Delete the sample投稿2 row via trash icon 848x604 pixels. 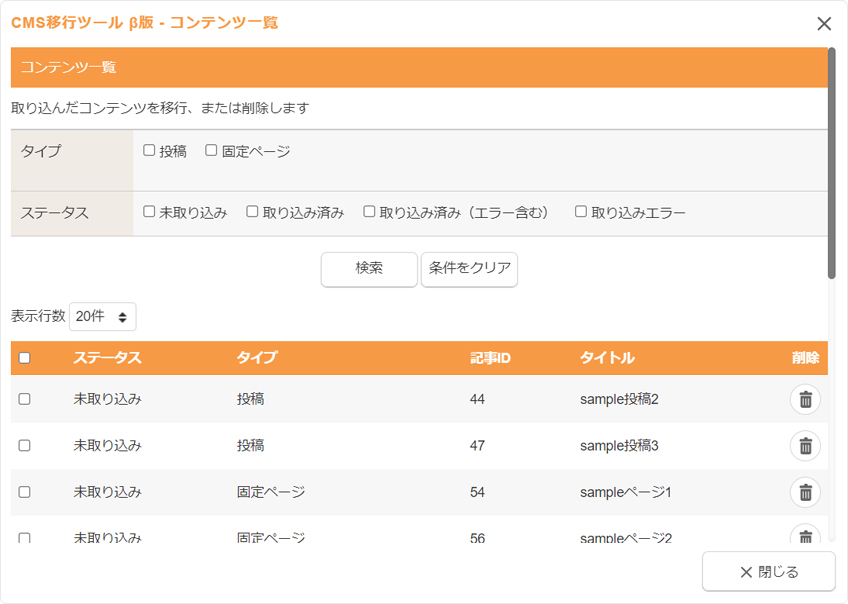point(805,399)
